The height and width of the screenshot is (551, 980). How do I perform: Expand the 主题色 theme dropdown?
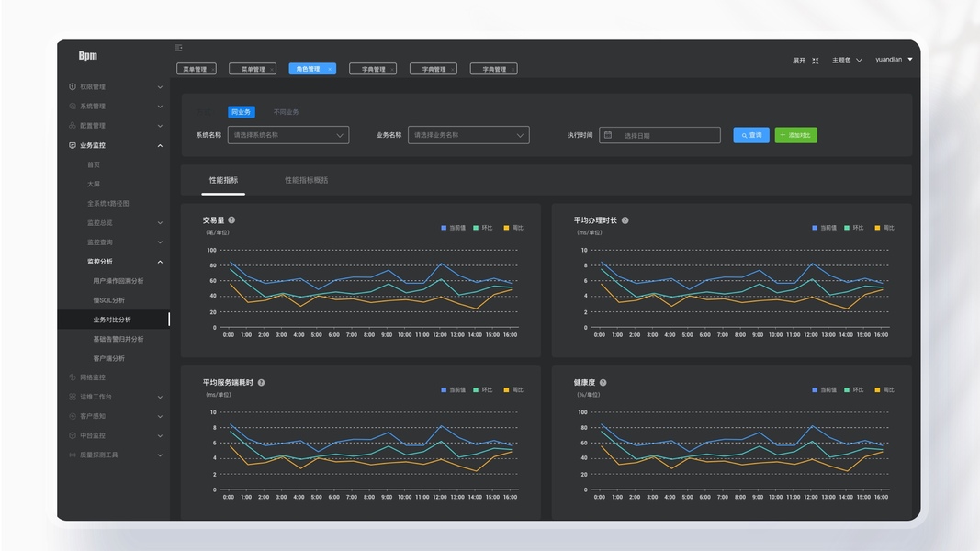[847, 61]
